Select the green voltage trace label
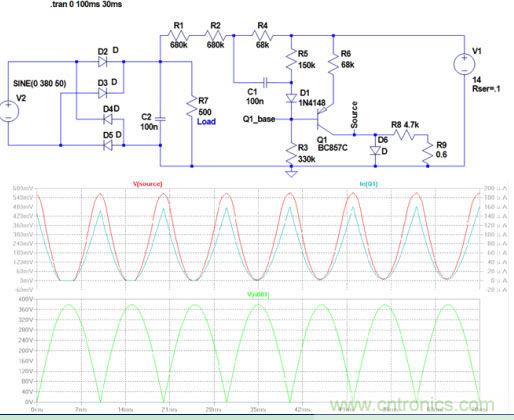This screenshot has width=514, height=420. point(258,294)
